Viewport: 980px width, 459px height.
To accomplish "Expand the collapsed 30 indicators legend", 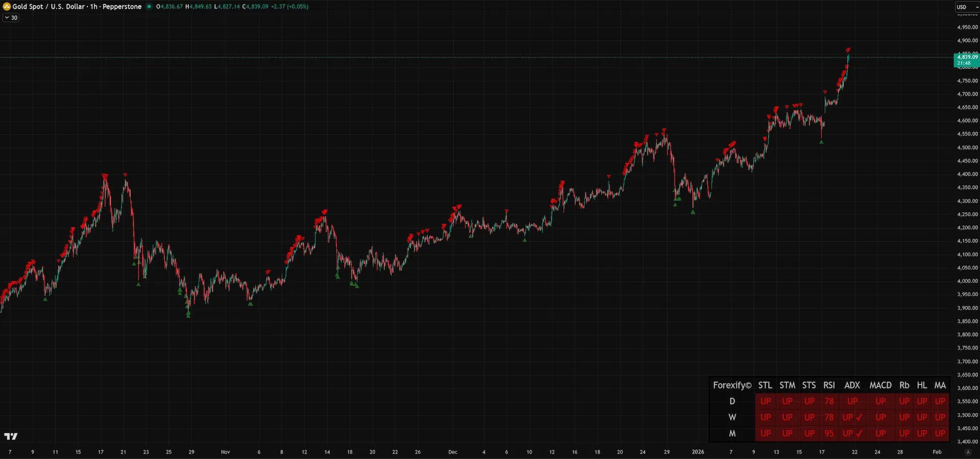I will (x=11, y=17).
